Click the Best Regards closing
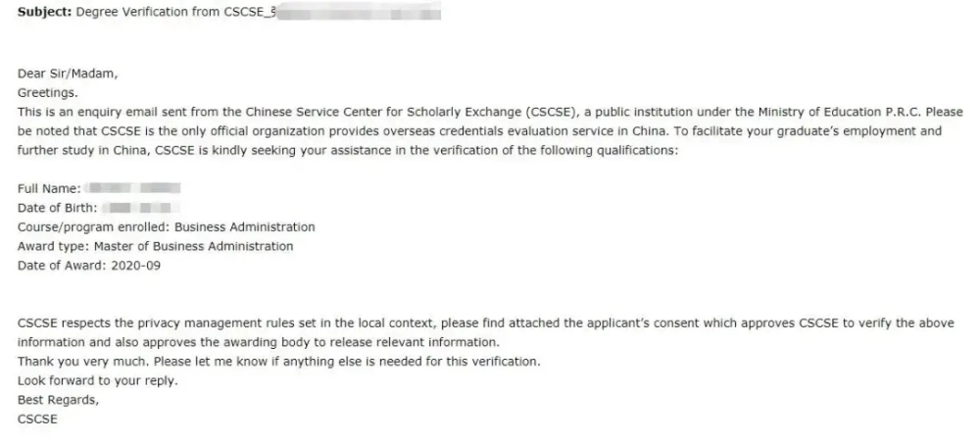 58,400
